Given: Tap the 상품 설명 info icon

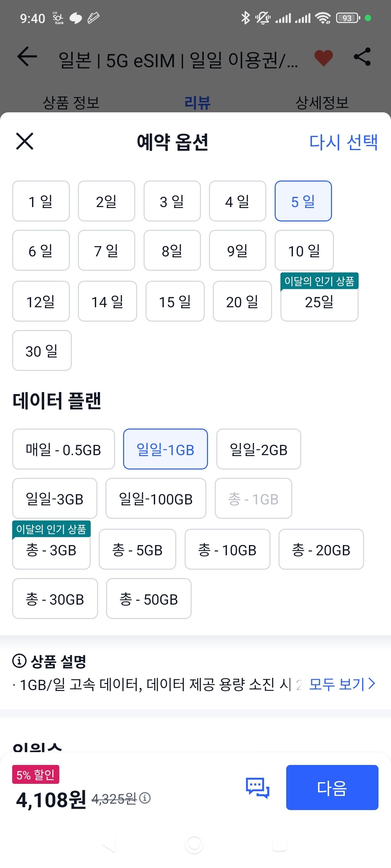Looking at the screenshot, I should tap(19, 661).
